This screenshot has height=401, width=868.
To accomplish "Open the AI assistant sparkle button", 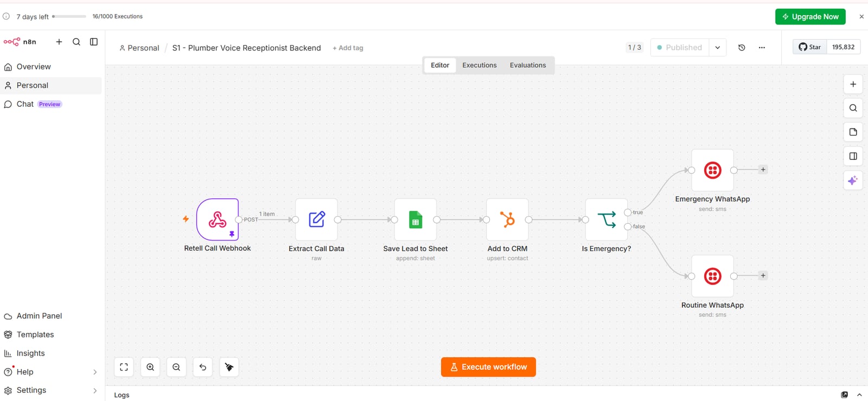I will click(853, 180).
